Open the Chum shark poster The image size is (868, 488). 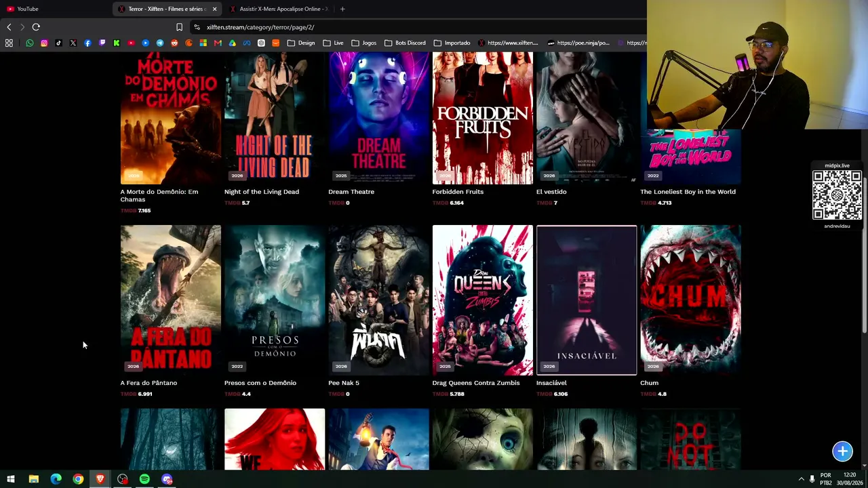point(690,300)
